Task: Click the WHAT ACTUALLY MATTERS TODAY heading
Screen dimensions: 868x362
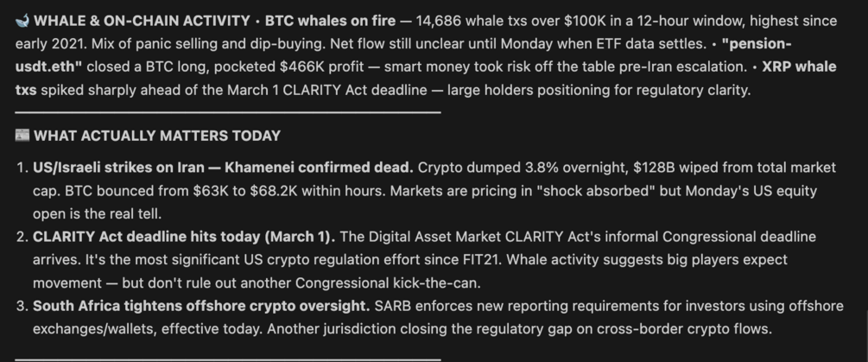Action: coord(157,135)
